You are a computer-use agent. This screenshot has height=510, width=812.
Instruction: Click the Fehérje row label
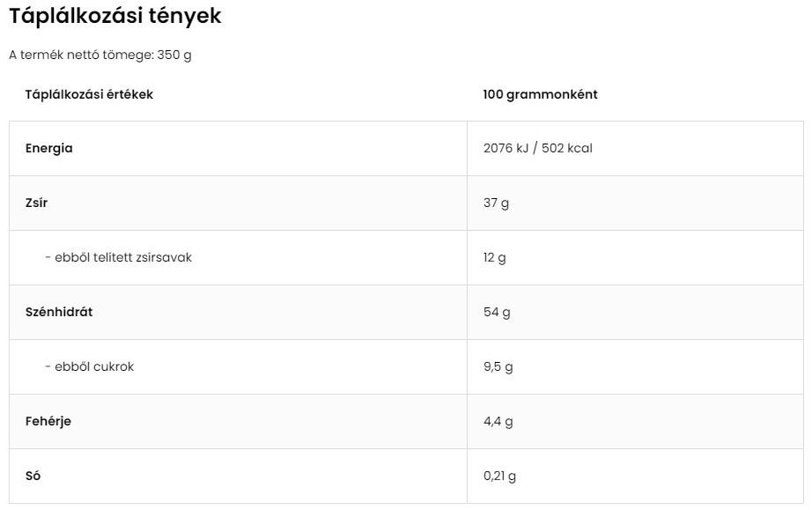point(48,421)
